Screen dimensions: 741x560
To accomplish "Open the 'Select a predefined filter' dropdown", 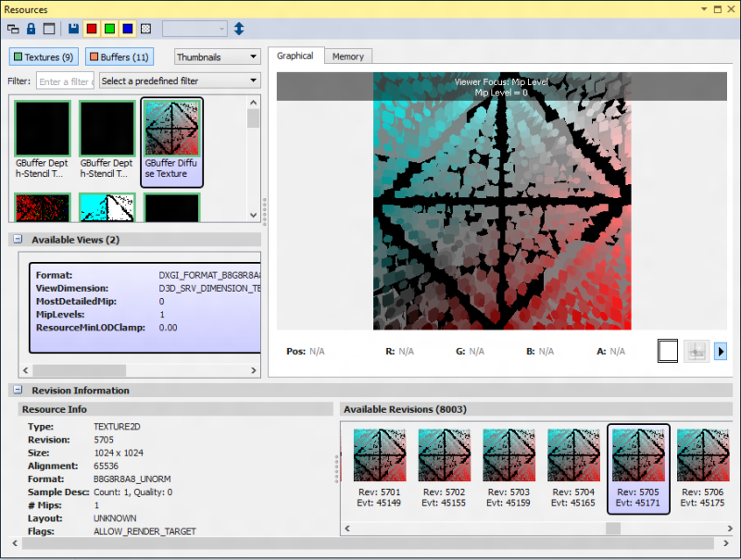I will (180, 81).
